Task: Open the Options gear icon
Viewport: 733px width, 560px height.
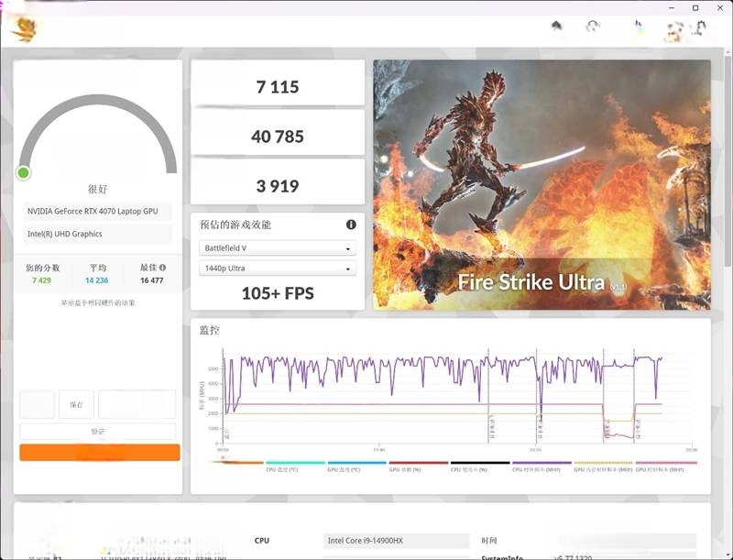Action: (x=699, y=28)
